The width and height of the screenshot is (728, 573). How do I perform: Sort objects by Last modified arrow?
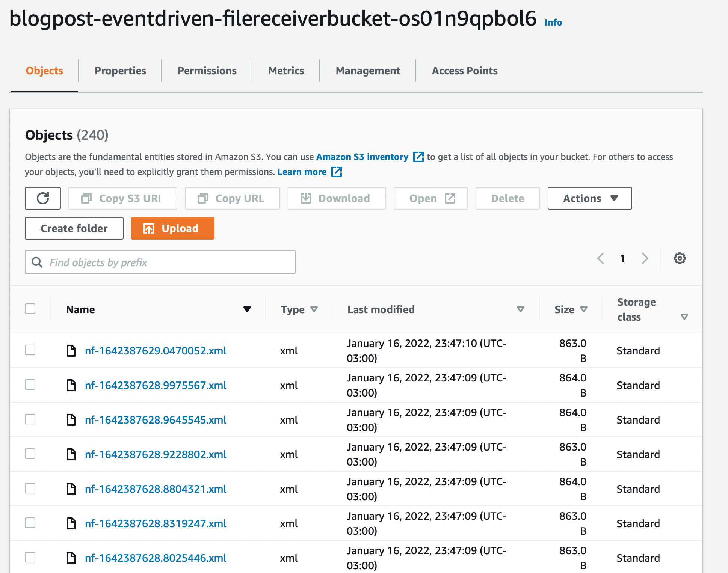coord(520,309)
